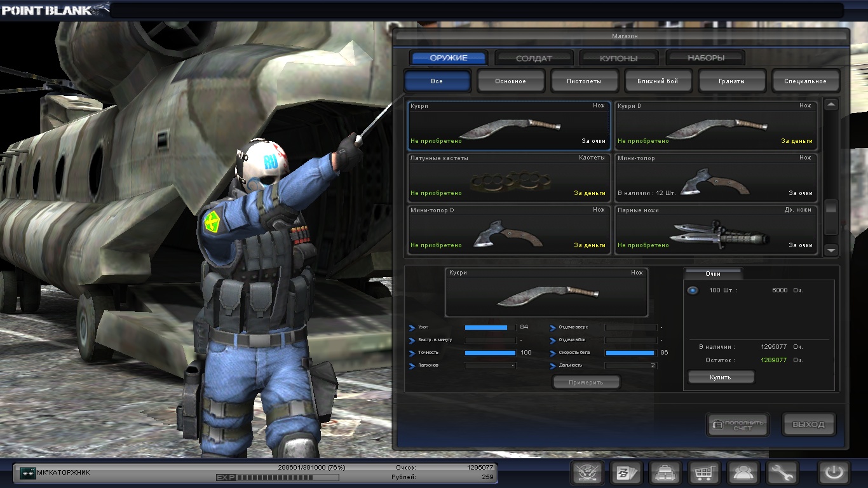Filter weapons by Ближний бой category
This screenshot has height=488, width=868.
[x=658, y=81]
